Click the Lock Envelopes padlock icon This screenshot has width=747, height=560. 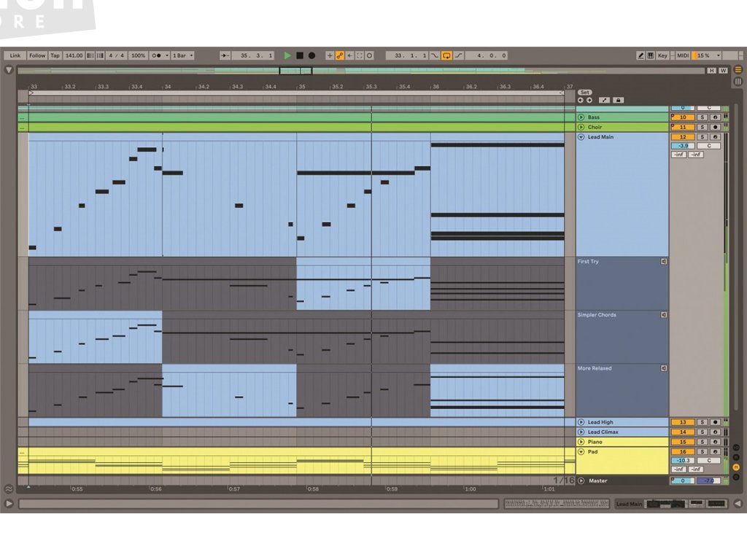[619, 100]
